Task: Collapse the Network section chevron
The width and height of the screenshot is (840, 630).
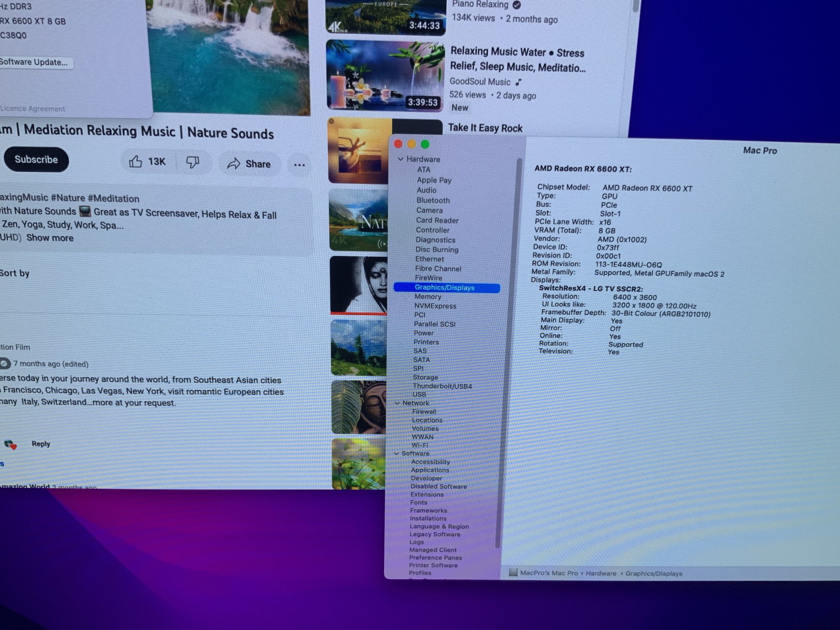Action: point(397,403)
